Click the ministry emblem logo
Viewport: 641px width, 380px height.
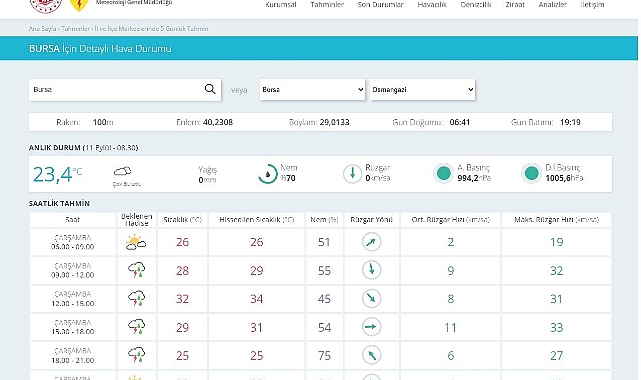click(x=46, y=6)
